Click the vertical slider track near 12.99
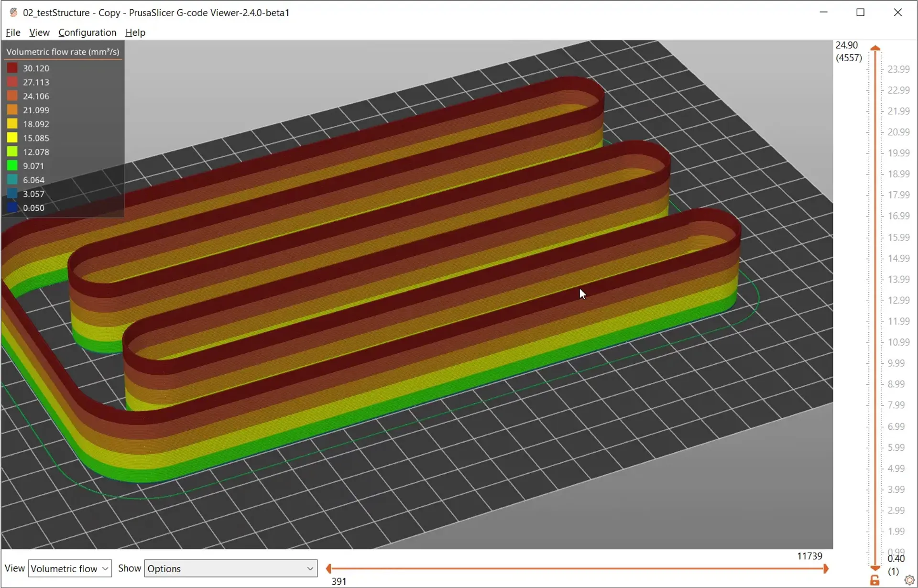This screenshot has height=588, width=918. [875, 300]
